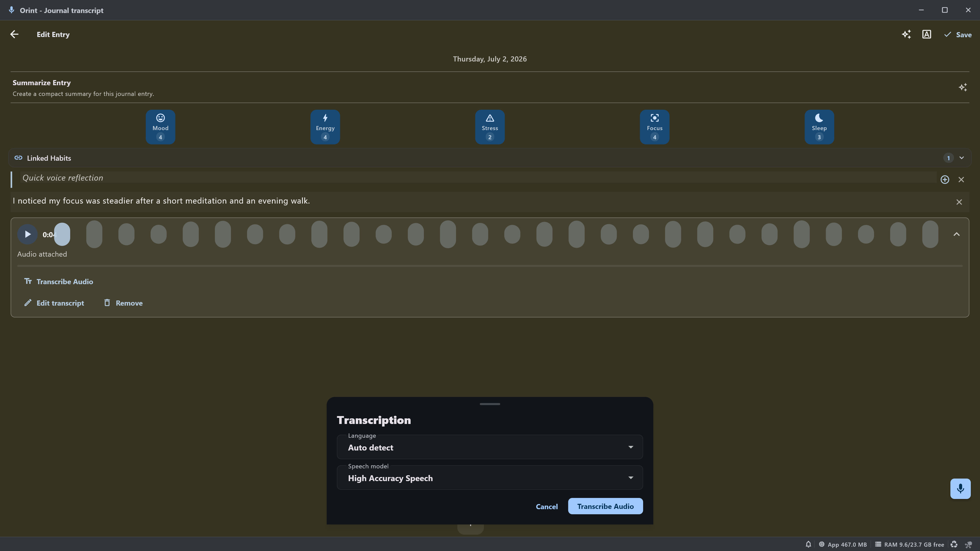Click the date Thursday, July 2, 2026
Image resolution: width=980 pixels, height=551 pixels.
[x=490, y=59]
